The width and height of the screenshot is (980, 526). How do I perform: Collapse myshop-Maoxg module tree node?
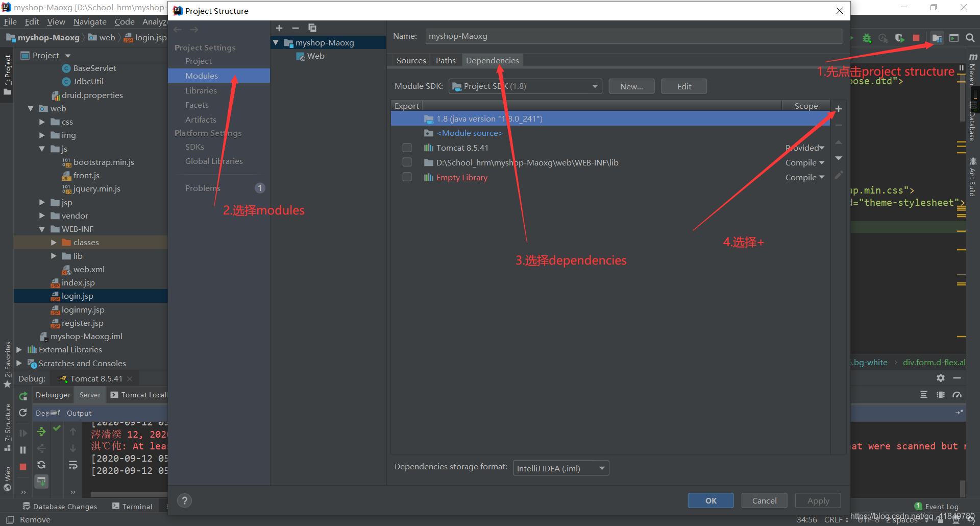click(276, 43)
